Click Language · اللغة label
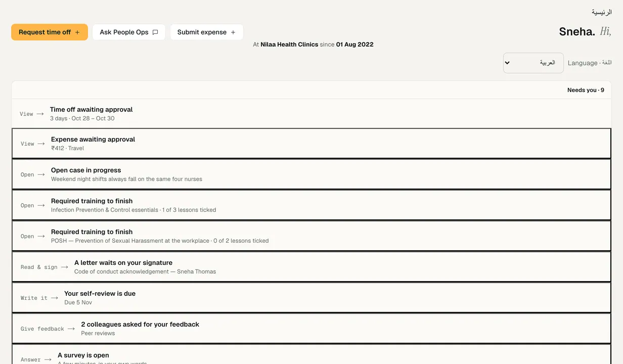This screenshot has width=623, height=364. 590,63
